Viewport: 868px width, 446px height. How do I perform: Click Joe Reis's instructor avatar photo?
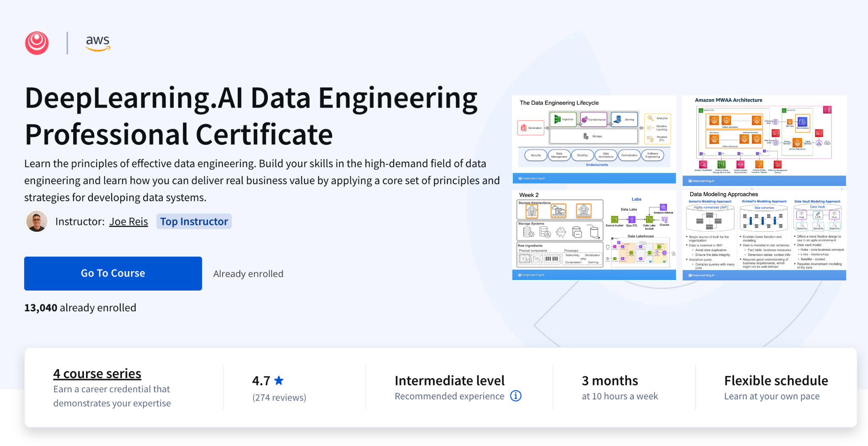pos(37,221)
